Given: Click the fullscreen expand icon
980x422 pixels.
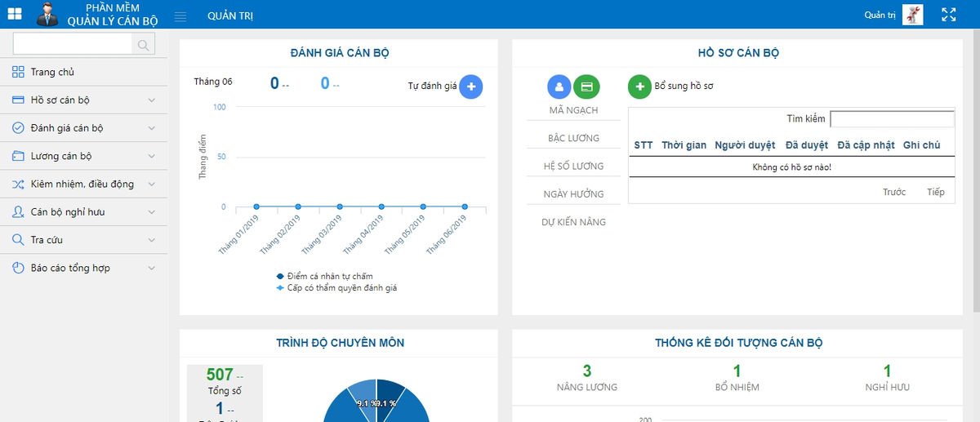Looking at the screenshot, I should tap(949, 15).
